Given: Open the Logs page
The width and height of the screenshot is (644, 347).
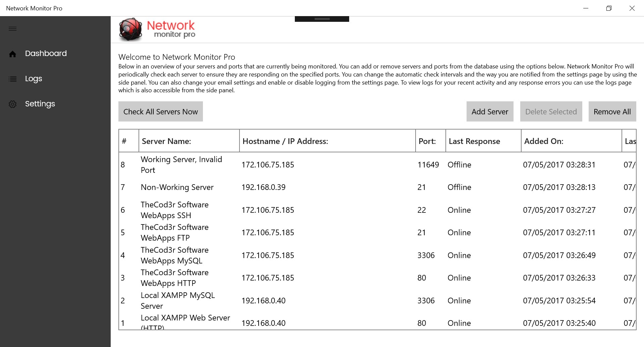Looking at the screenshot, I should point(34,79).
